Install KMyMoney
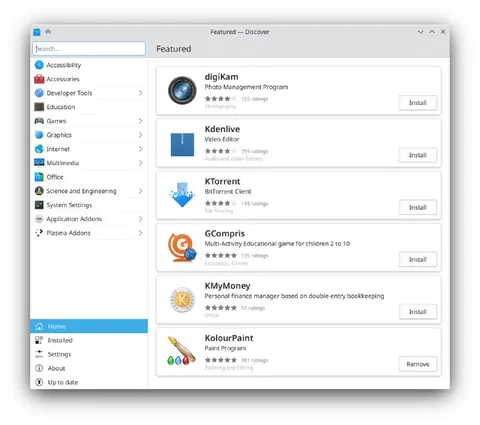The width and height of the screenshot is (480, 425). (x=418, y=312)
